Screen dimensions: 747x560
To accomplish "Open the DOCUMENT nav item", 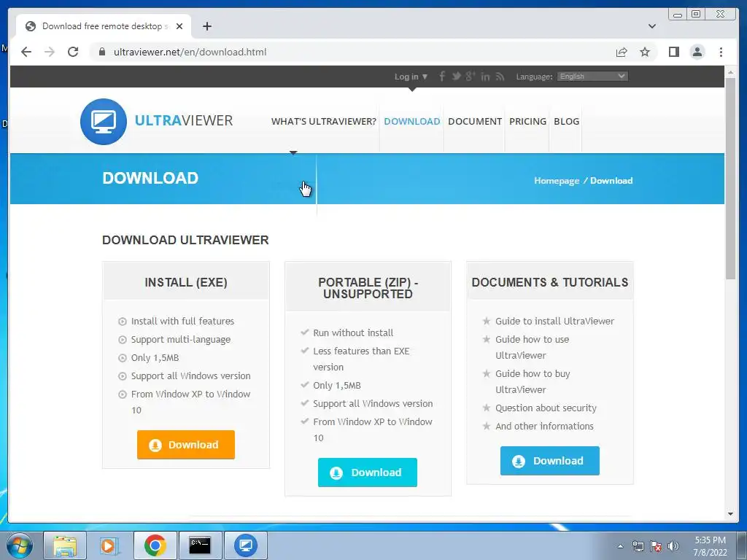I will coord(474,122).
